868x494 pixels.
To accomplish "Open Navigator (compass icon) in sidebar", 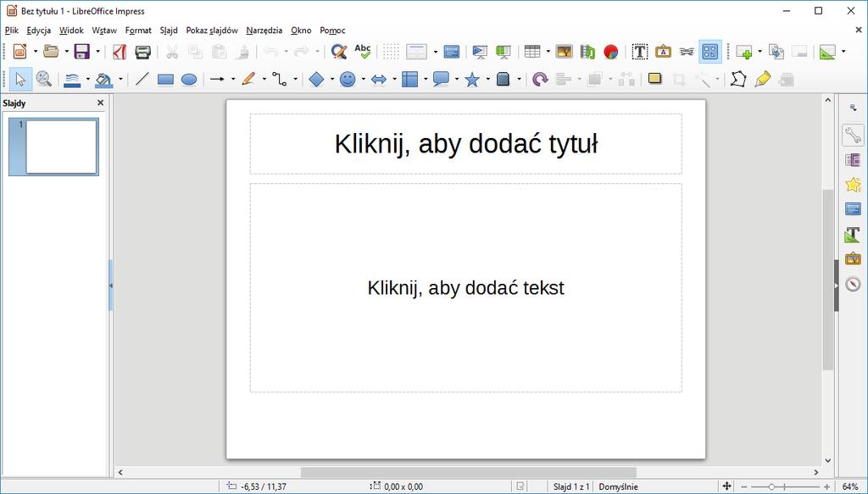I will point(853,284).
